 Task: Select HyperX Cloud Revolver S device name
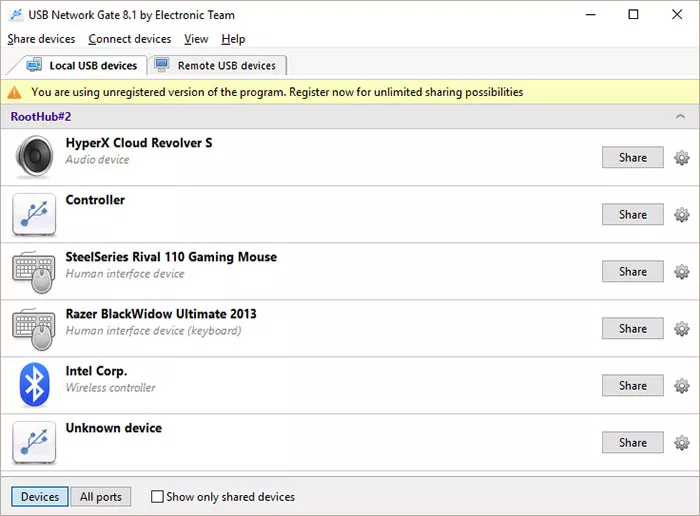point(139,143)
